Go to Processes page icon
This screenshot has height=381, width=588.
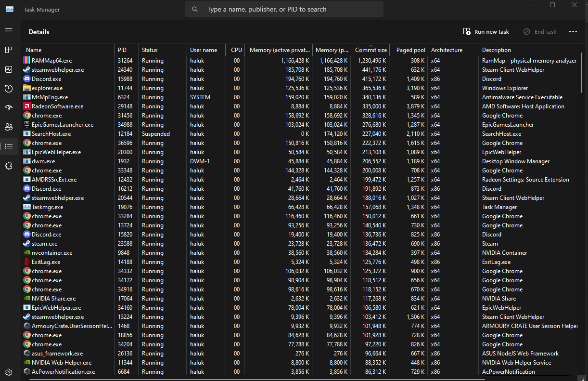click(9, 50)
